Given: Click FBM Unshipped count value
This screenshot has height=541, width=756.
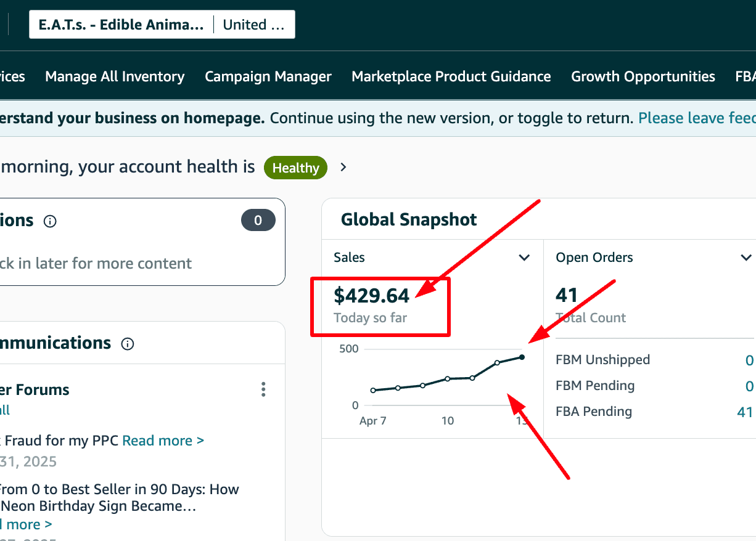Looking at the screenshot, I should pos(749,360).
